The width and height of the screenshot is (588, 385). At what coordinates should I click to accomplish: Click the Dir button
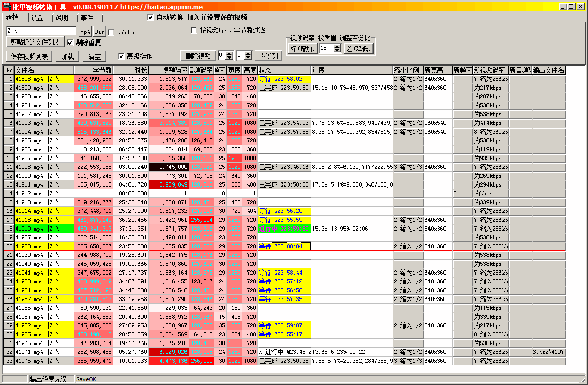pos(99,32)
